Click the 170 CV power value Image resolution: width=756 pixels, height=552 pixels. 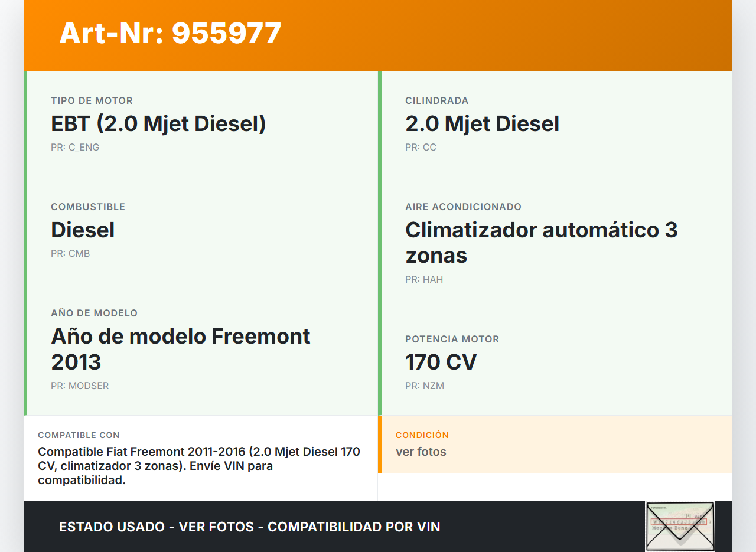tap(441, 362)
